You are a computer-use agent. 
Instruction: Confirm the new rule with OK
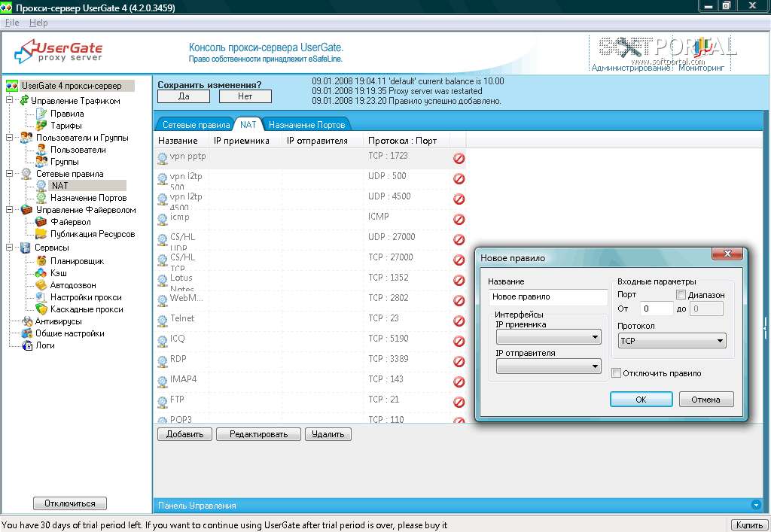click(x=641, y=400)
